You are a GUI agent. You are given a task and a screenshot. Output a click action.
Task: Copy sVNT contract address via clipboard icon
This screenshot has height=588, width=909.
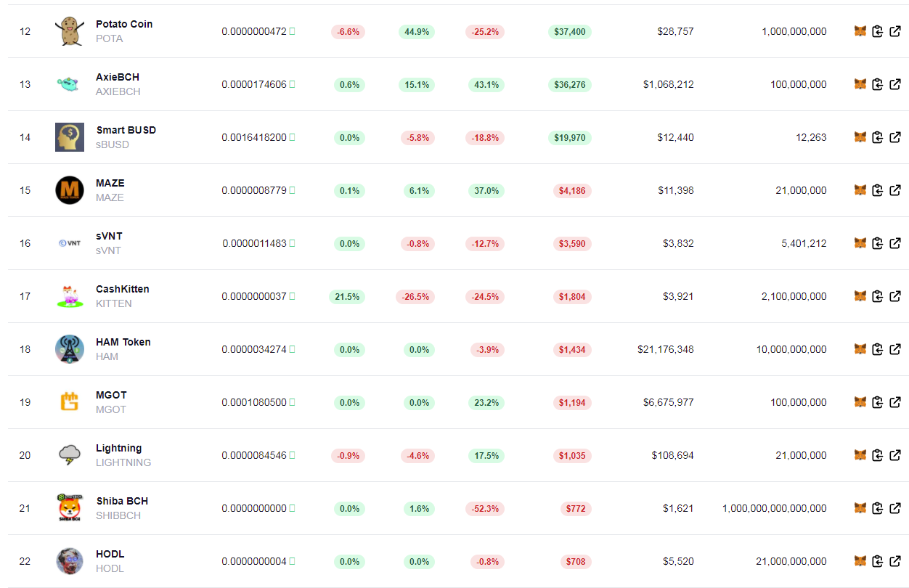[x=878, y=243]
